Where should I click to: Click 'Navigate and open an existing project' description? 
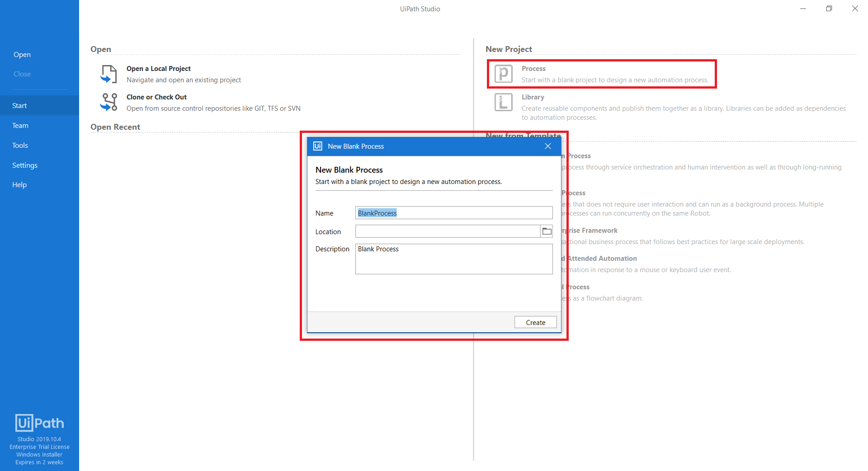[184, 80]
